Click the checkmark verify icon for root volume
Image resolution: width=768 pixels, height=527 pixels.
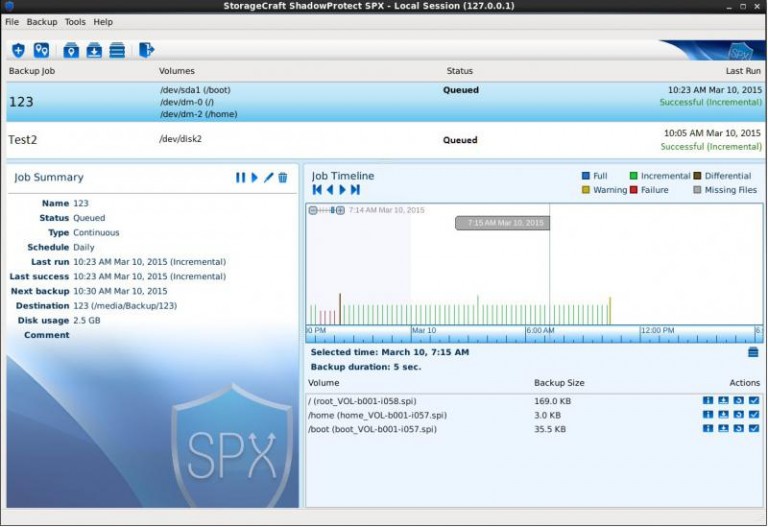[754, 401]
